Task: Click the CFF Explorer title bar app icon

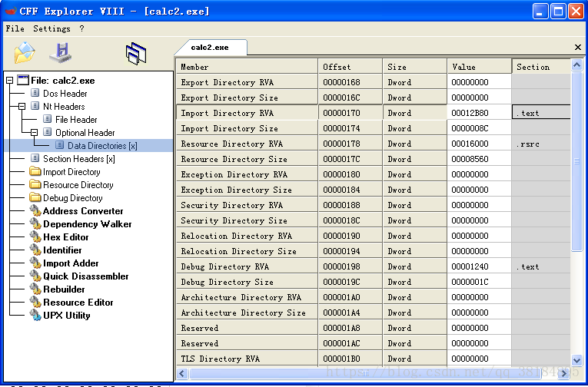Action: [11, 11]
